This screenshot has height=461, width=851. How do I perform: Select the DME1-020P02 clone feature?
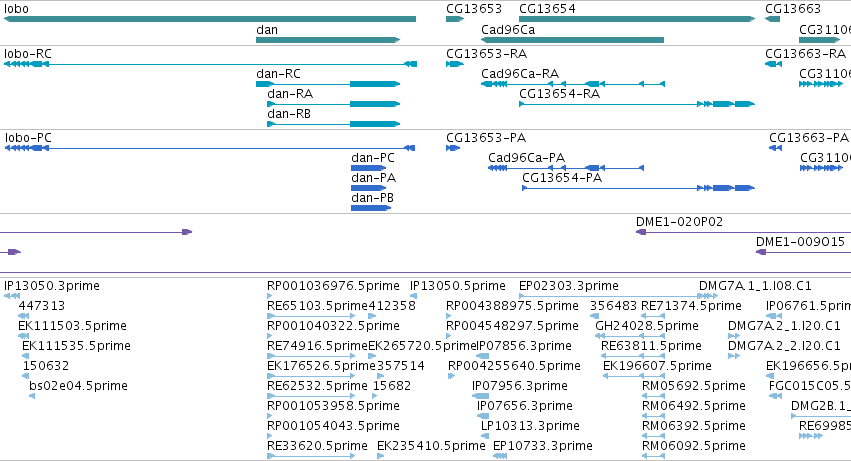click(744, 232)
